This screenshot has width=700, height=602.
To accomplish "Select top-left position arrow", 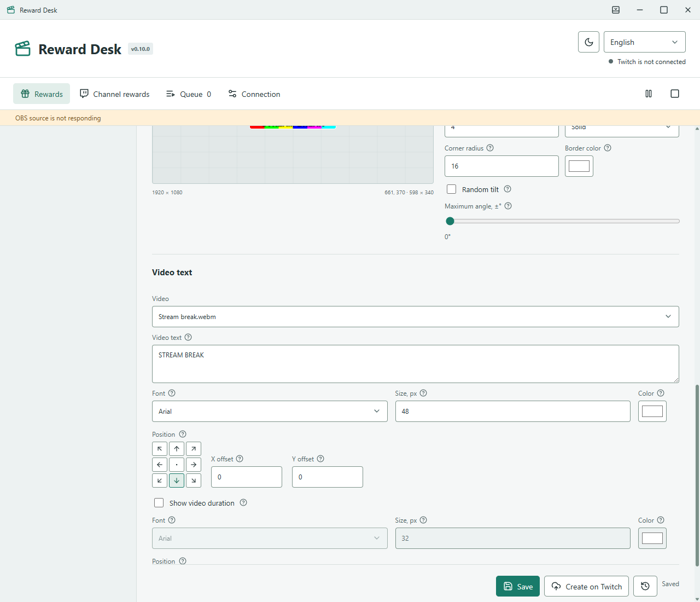I will pyautogui.click(x=160, y=449).
